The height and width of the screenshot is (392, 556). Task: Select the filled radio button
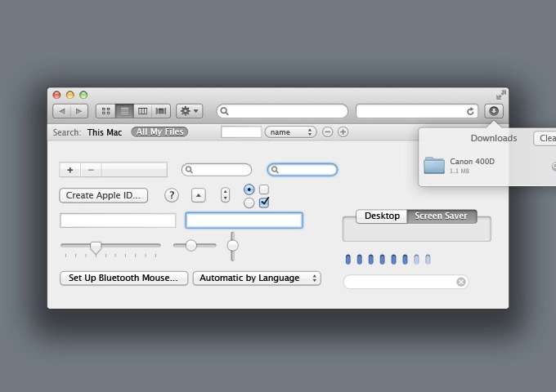click(x=249, y=189)
